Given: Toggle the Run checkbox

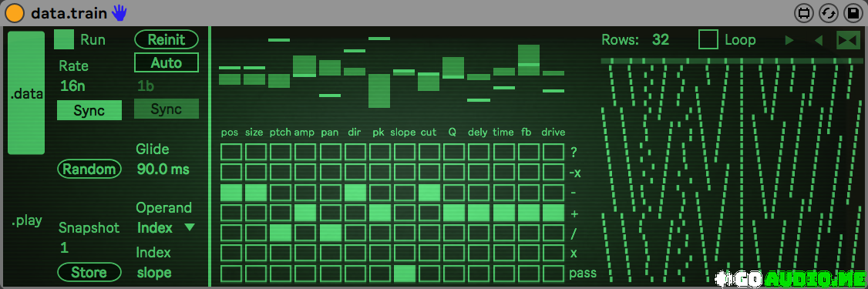Looking at the screenshot, I should tap(64, 40).
